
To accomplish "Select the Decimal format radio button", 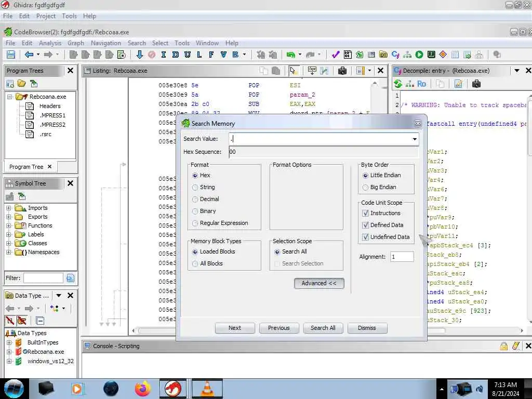I will click(195, 199).
